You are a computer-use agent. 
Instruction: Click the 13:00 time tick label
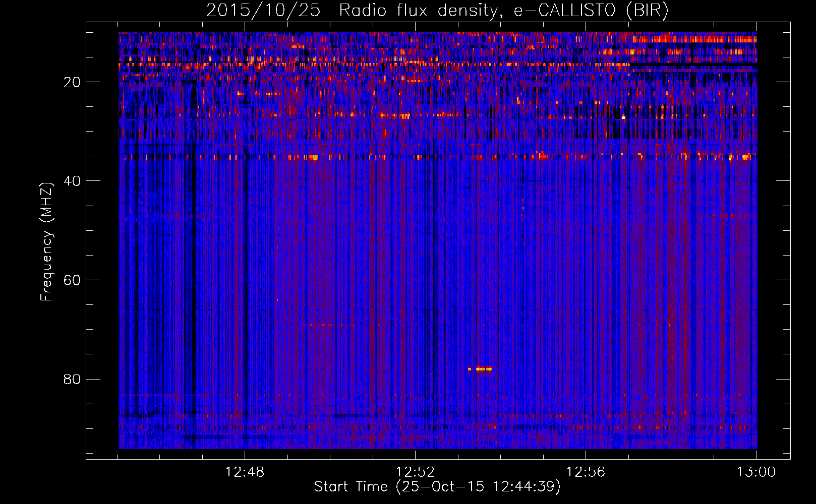click(756, 472)
